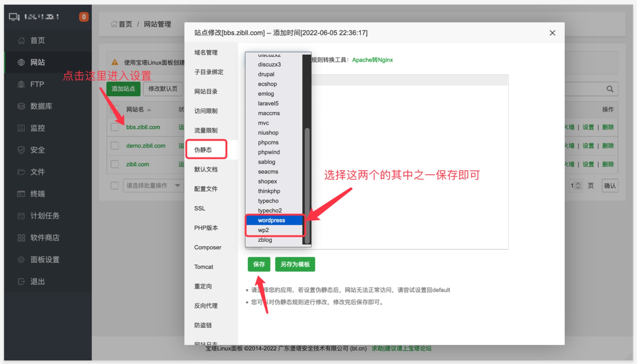
Task: Open the Apache转Nginx converter link
Action: [372, 60]
